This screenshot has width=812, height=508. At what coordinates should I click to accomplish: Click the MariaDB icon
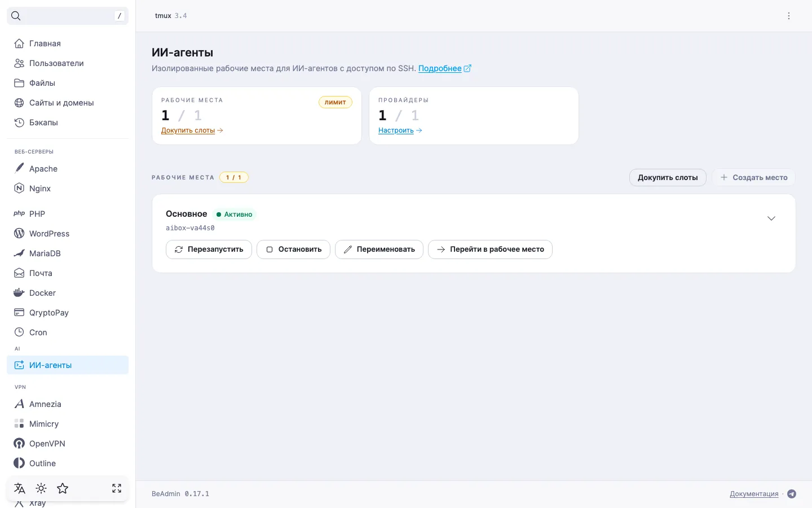pos(19,253)
